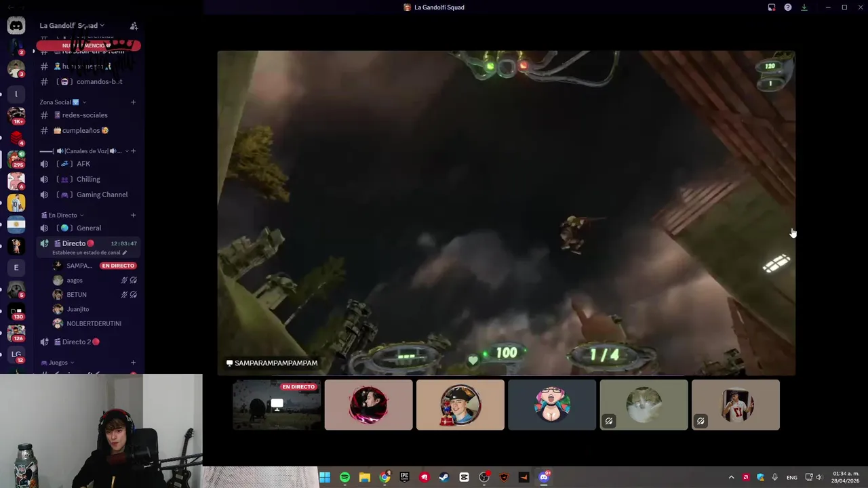Join the Chilling voice channel

[88, 179]
